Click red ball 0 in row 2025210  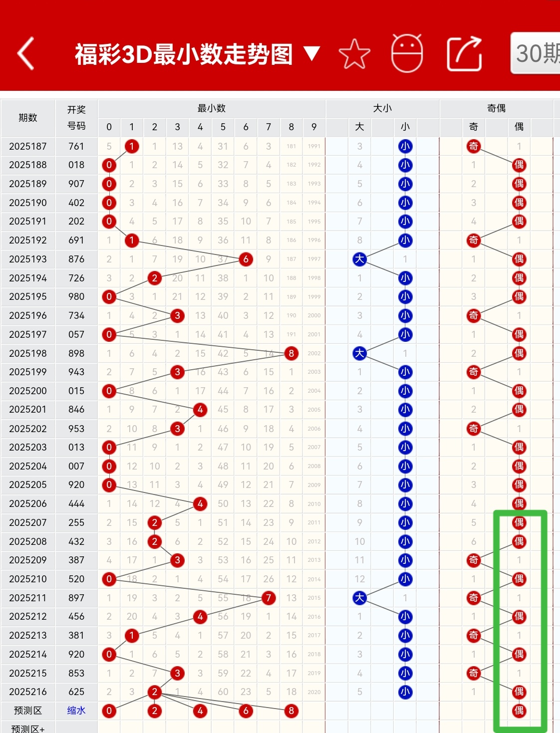pos(109,579)
